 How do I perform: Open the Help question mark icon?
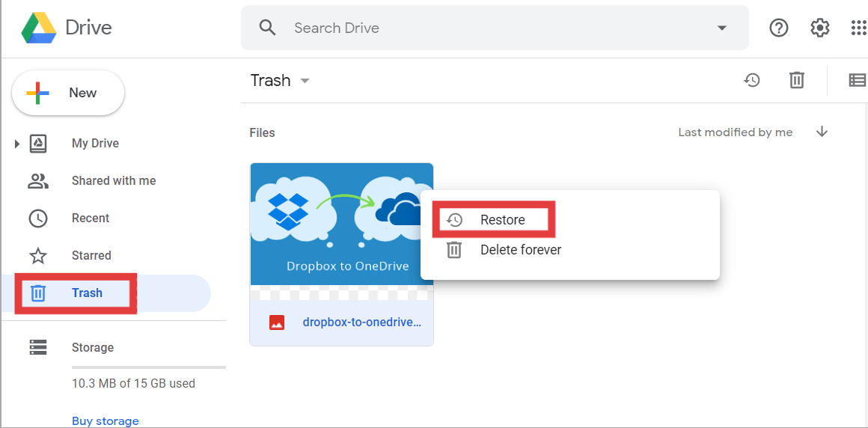779,28
